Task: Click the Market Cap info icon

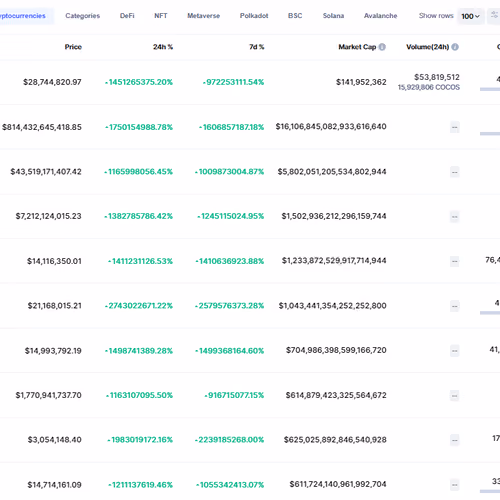Action: click(382, 47)
